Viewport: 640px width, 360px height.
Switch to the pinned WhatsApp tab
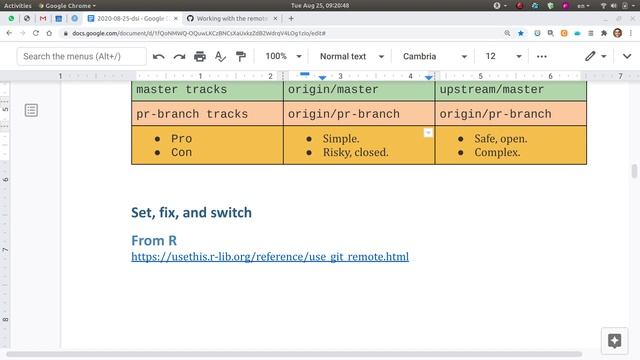11,18
